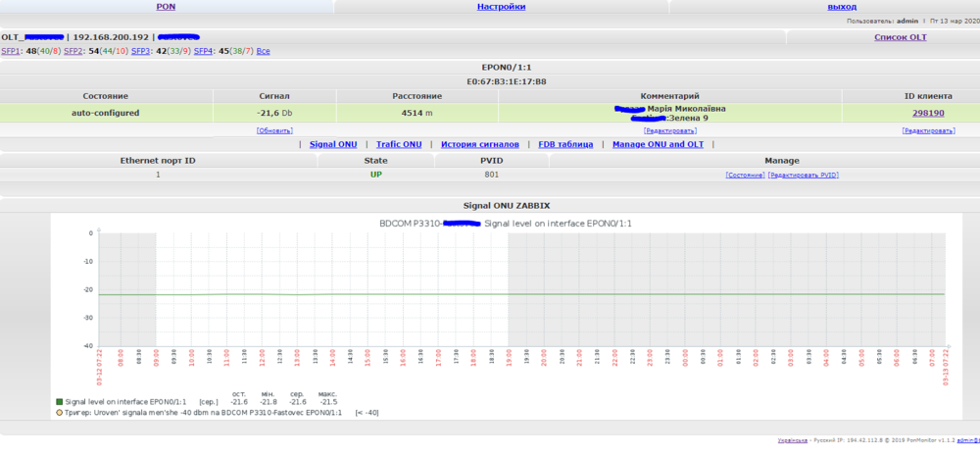Refresh signal with Обновить link
980x457 pixels.
pyautogui.click(x=274, y=129)
